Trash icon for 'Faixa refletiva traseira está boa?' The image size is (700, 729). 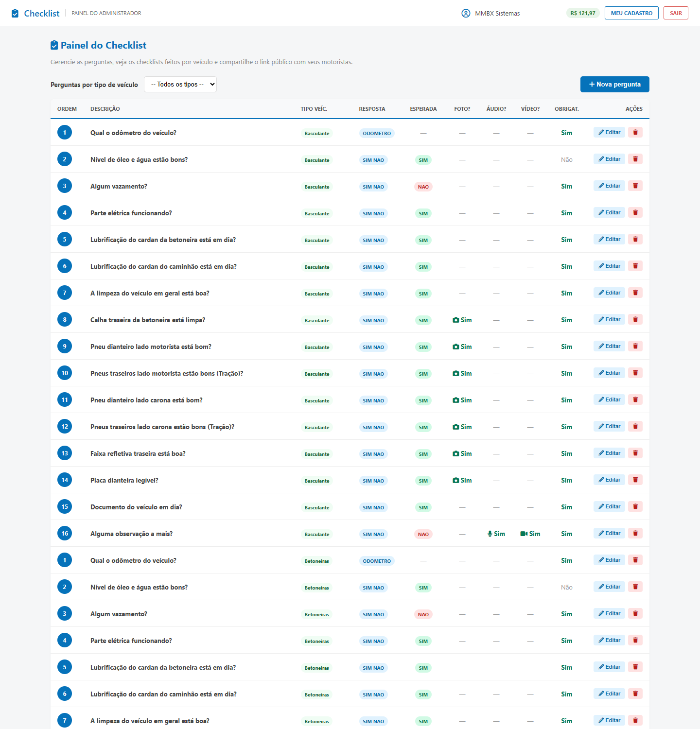pyautogui.click(x=635, y=453)
